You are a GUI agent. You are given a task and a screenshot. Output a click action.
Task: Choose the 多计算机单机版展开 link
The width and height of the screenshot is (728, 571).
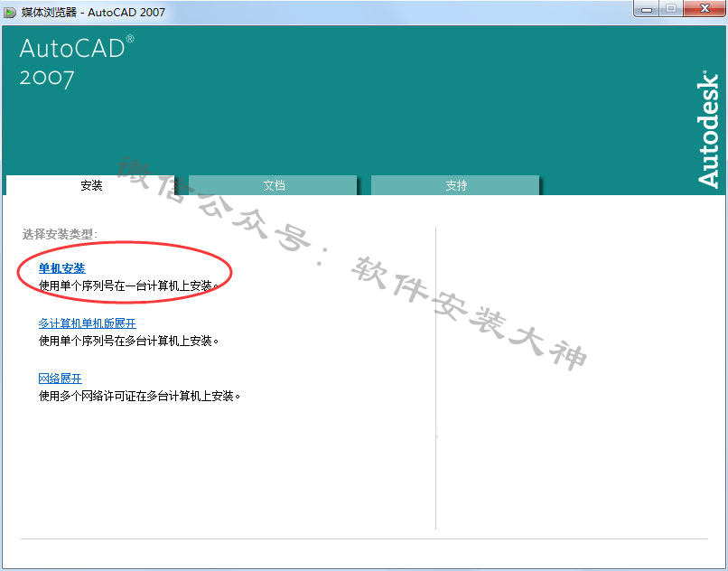(88, 323)
